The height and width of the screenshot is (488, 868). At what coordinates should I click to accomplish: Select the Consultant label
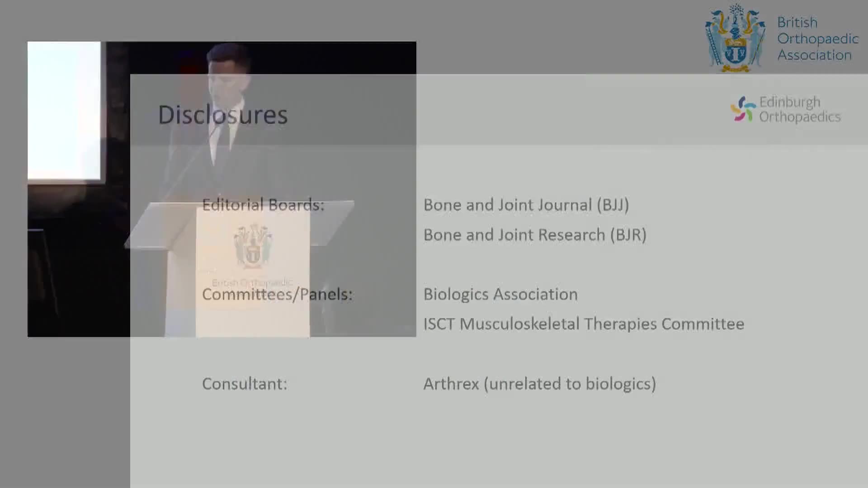coord(245,384)
